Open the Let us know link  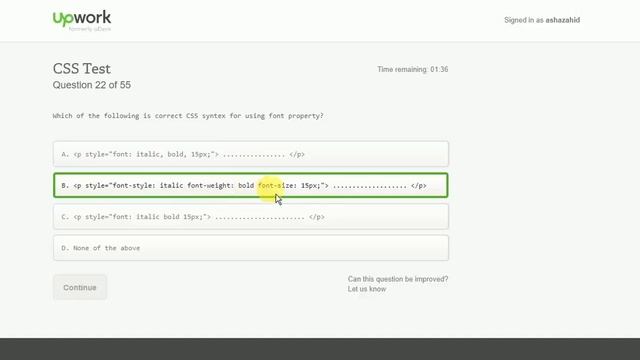click(x=367, y=289)
